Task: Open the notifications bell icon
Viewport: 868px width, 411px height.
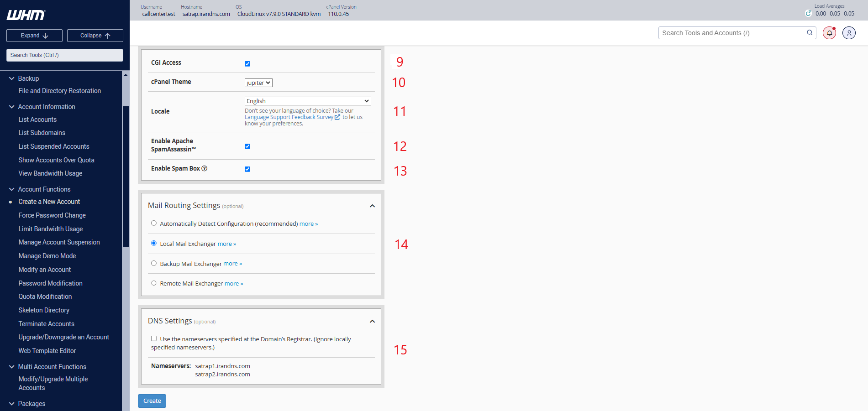Action: 829,33
